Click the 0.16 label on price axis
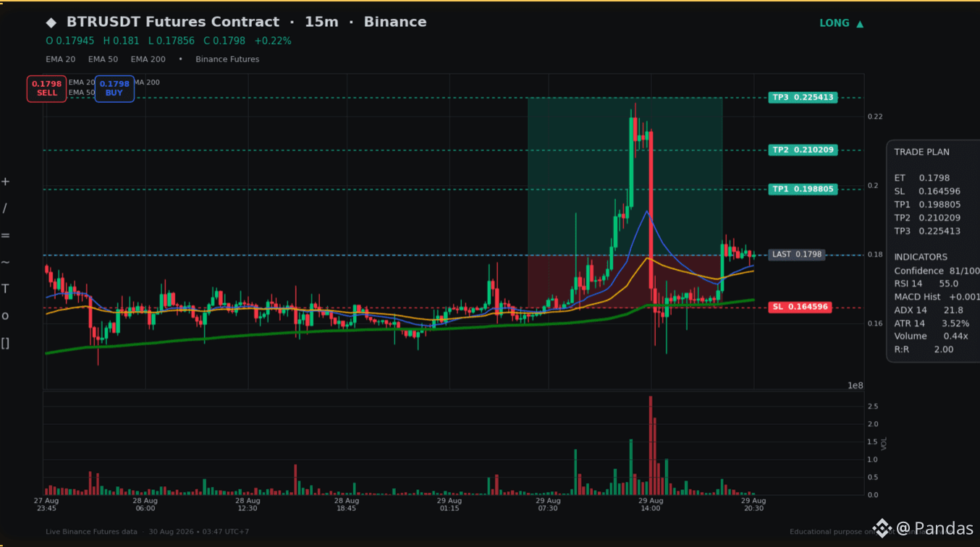This screenshot has height=547, width=980. pos(875,323)
